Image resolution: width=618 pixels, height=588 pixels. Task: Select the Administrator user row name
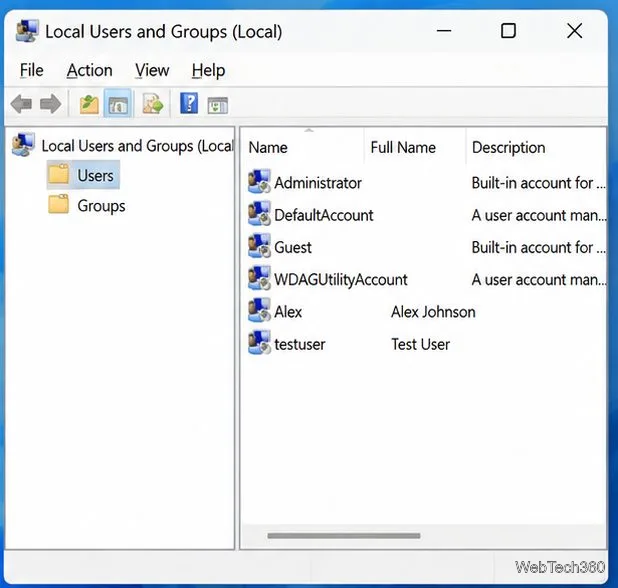[318, 183]
